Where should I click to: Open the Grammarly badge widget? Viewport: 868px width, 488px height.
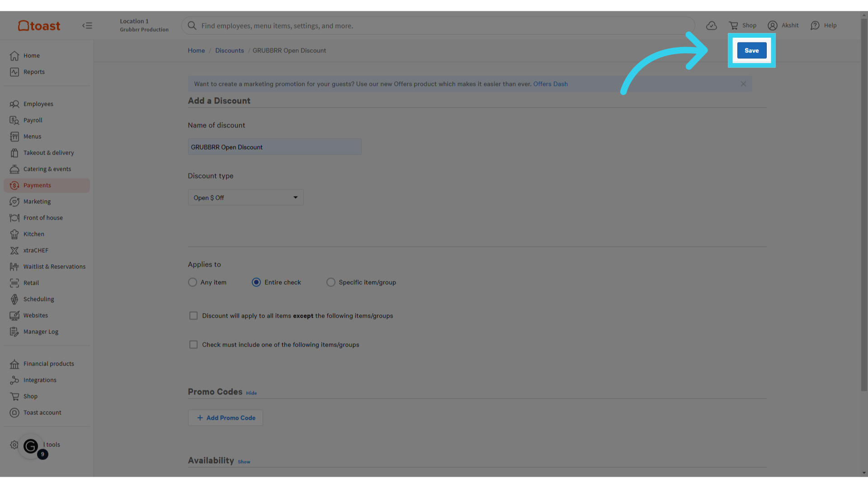coord(31,446)
